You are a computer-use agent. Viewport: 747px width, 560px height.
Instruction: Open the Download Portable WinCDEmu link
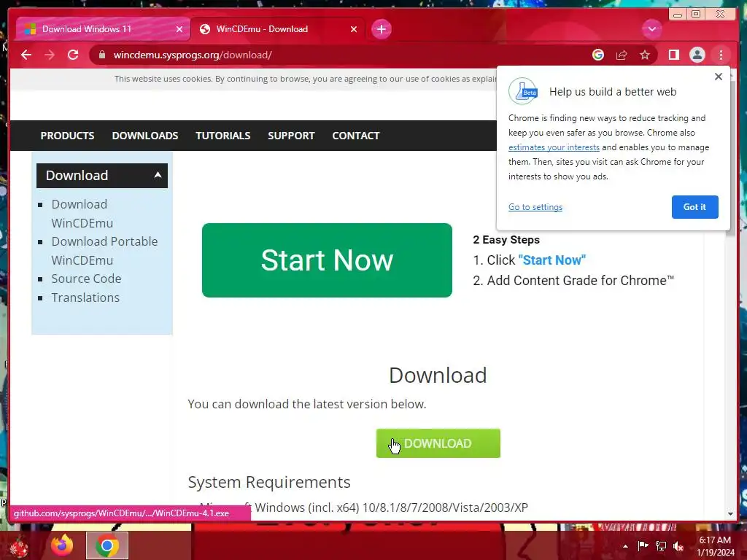(x=104, y=251)
